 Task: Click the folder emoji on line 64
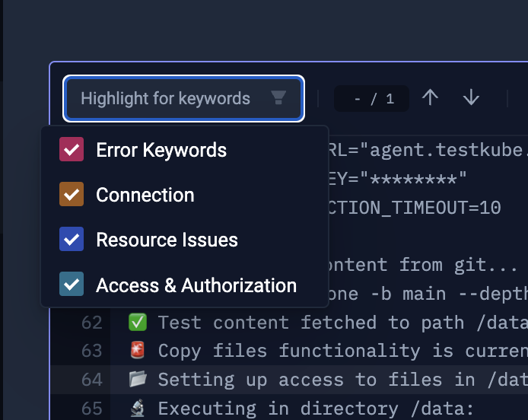138,380
